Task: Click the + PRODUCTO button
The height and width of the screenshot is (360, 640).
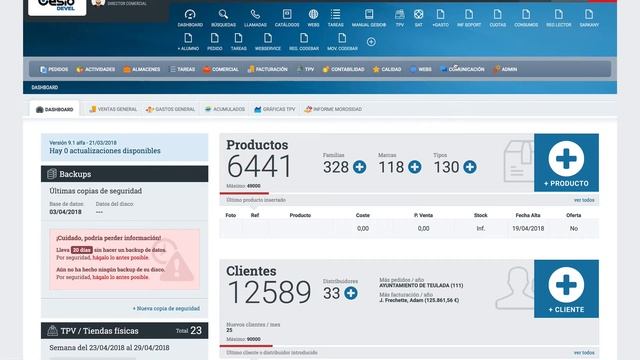Action: pos(566,162)
